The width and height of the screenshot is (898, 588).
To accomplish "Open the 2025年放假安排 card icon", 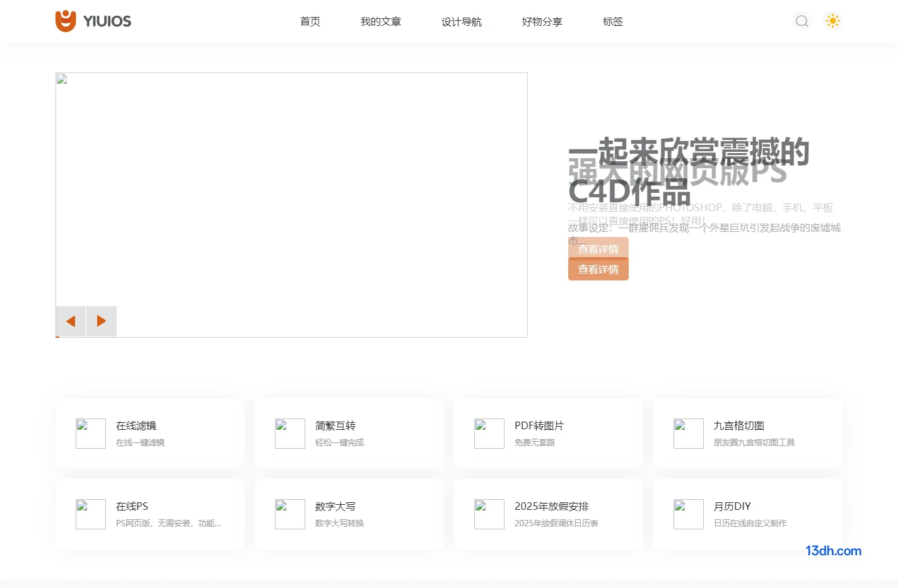I will pos(489,514).
